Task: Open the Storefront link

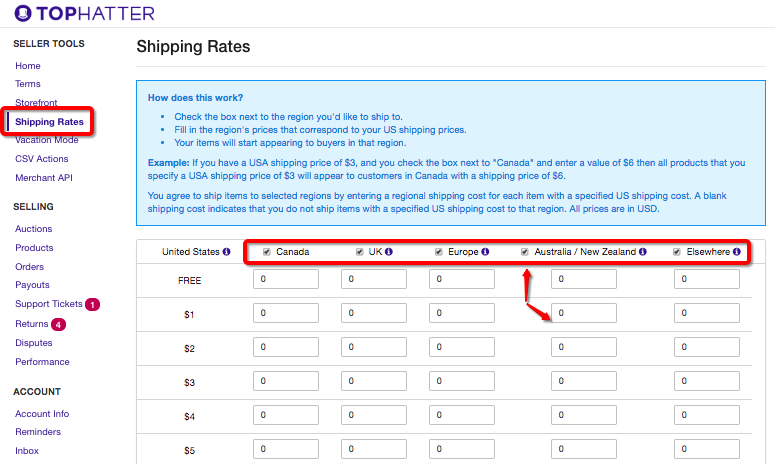Action: pyautogui.click(x=38, y=103)
